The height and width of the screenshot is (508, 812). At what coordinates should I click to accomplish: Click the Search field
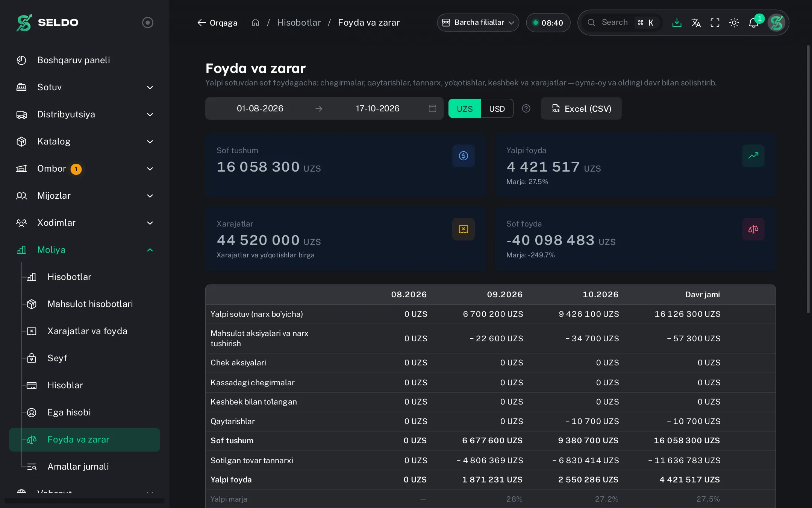(x=622, y=23)
